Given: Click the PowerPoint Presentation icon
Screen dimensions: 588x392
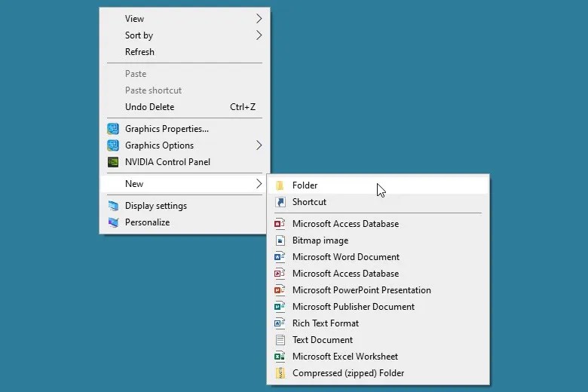Looking at the screenshot, I should click(280, 290).
